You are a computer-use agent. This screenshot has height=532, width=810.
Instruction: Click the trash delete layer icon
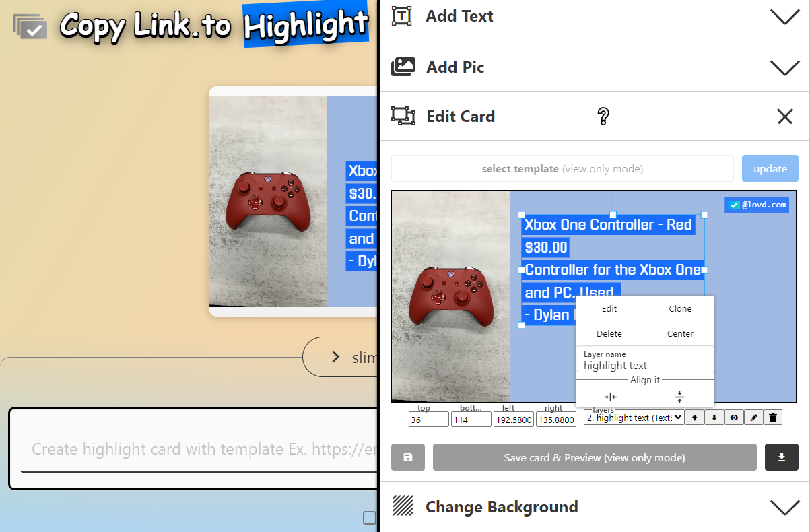pyautogui.click(x=773, y=418)
